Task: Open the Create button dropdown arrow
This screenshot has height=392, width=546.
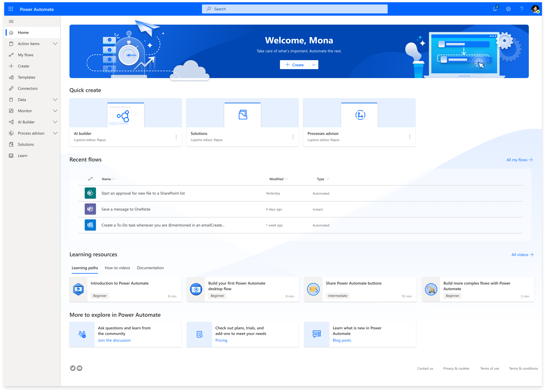Action: pos(314,65)
